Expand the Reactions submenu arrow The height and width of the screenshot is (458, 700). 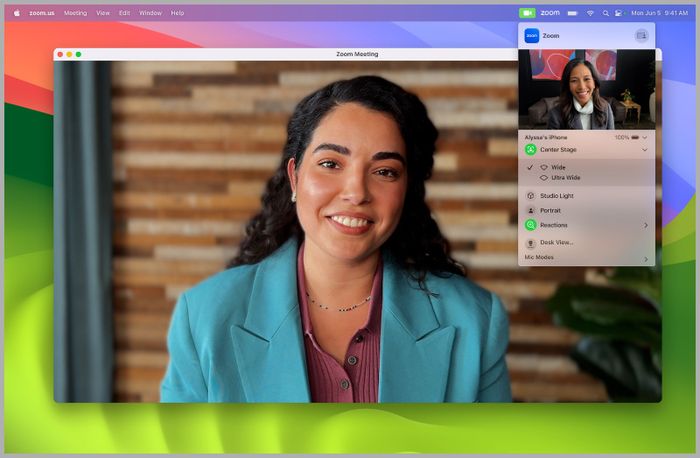pos(645,225)
